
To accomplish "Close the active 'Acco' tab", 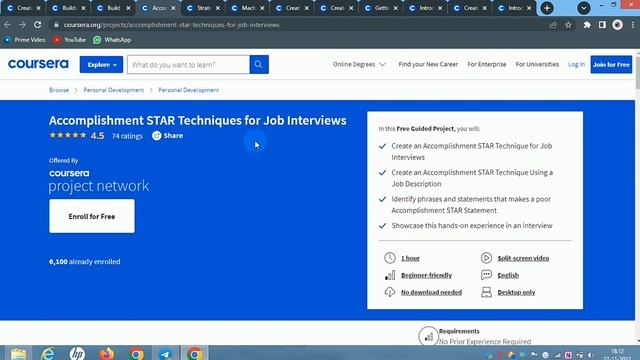I will pyautogui.click(x=173, y=8).
